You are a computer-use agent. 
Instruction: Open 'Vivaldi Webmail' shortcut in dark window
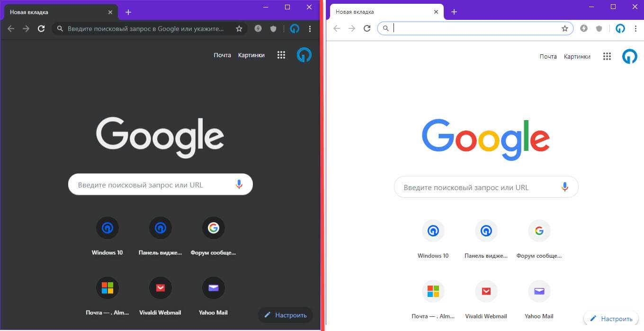pyautogui.click(x=161, y=296)
